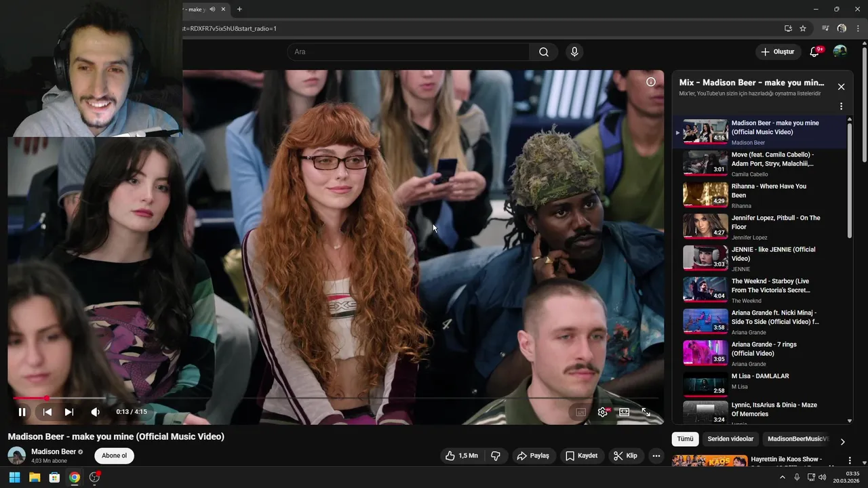Viewport: 868px width, 488px height.
Task: Open more actions menu beside Klip
Action: (x=656, y=456)
